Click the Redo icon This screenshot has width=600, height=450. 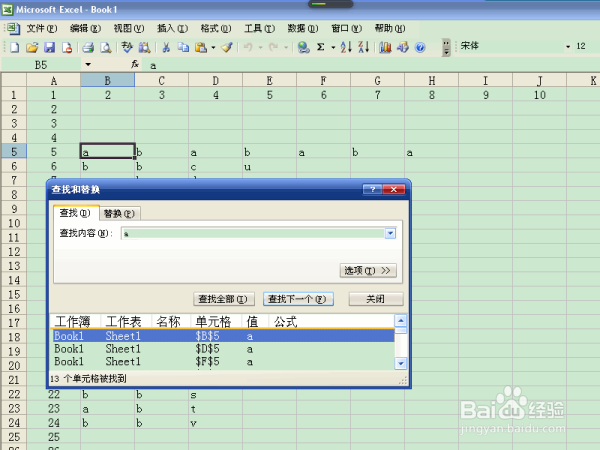tap(273, 47)
